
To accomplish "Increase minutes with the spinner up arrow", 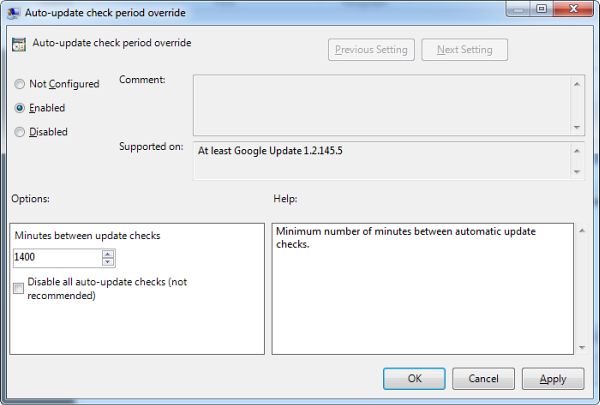I will click(108, 254).
